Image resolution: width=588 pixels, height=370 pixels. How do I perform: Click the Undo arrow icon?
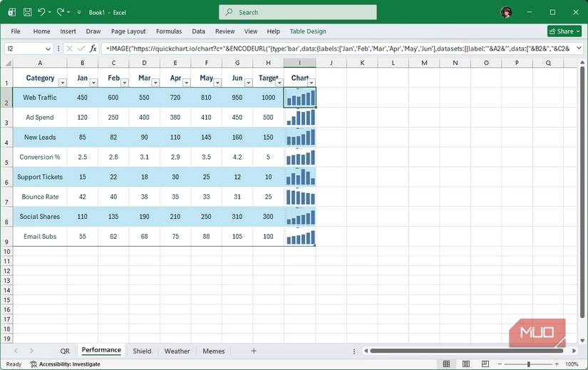41,12
